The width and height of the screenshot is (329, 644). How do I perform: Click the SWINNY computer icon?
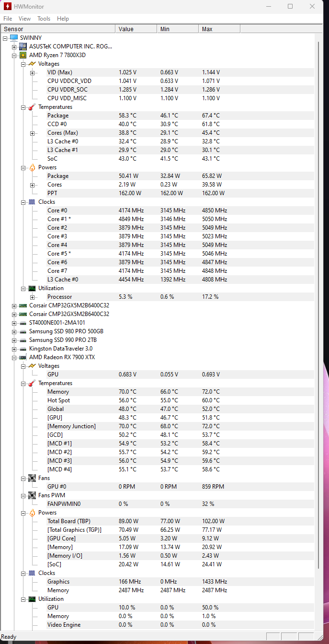13,38
